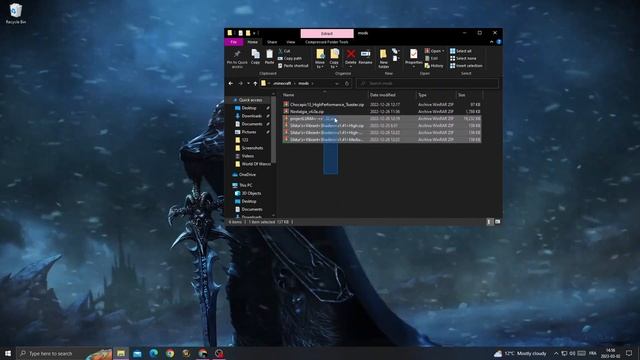This screenshot has height=360, width=640.
Task: Click Edit in the Open group
Action: [431, 58]
